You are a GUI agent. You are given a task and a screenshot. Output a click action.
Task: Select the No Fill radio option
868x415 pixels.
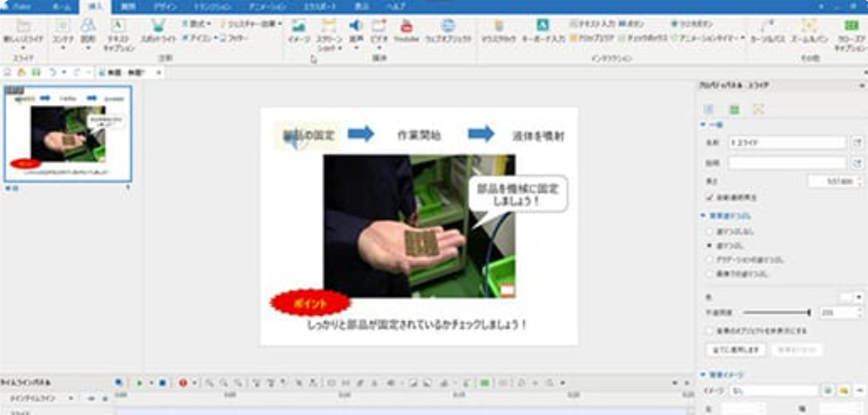(709, 232)
